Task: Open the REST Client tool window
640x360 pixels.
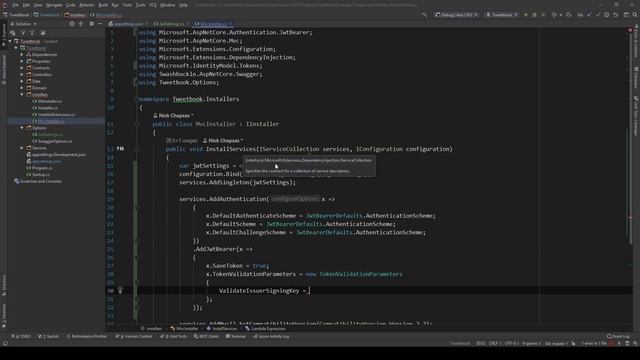Action: tap(207, 336)
